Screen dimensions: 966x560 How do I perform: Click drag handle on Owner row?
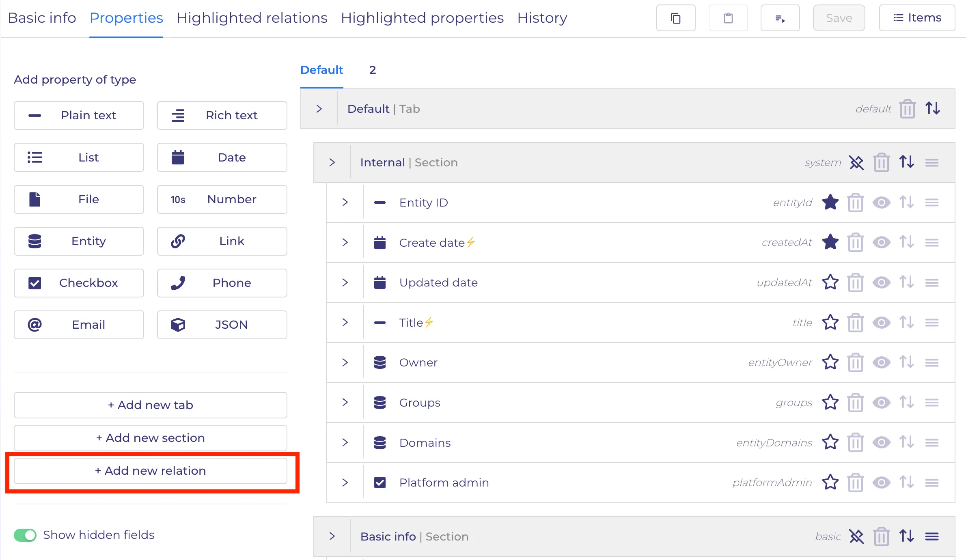pyautogui.click(x=932, y=362)
